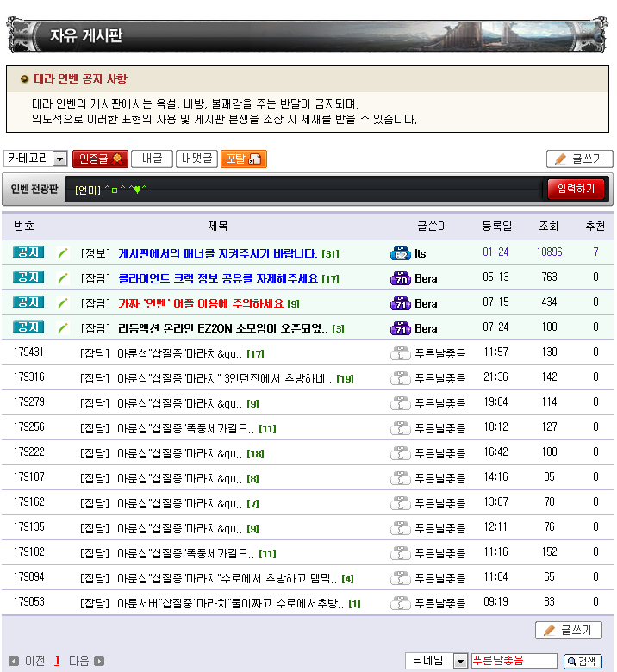Click the top 글쓰기 write button

(579, 159)
